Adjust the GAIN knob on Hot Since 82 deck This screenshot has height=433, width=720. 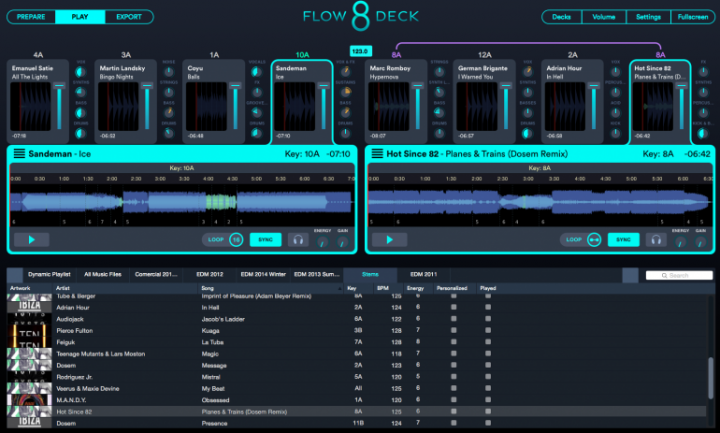tap(700, 242)
